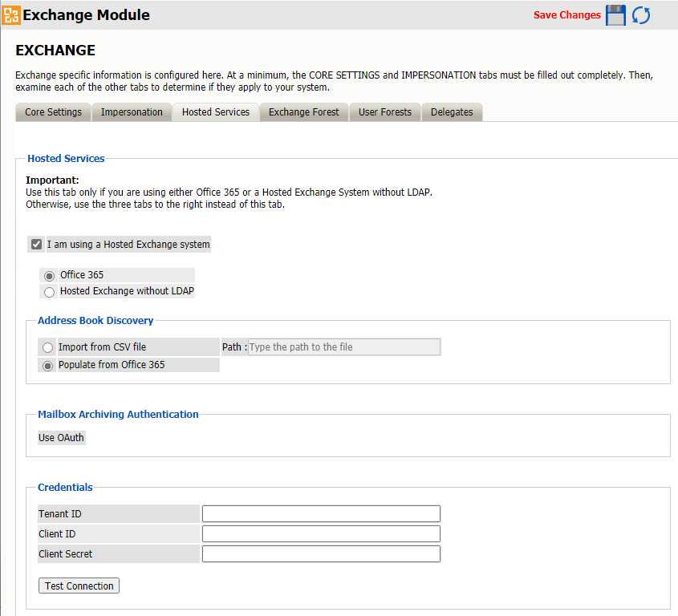Select Hosted Exchange without LDAP option
The image size is (678, 616).
(50, 292)
